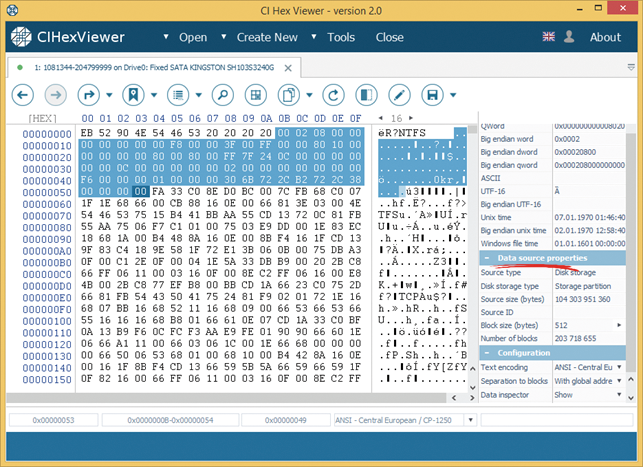The width and height of the screenshot is (643, 467).
Task: Change language via UK flag icon
Action: pos(548,37)
